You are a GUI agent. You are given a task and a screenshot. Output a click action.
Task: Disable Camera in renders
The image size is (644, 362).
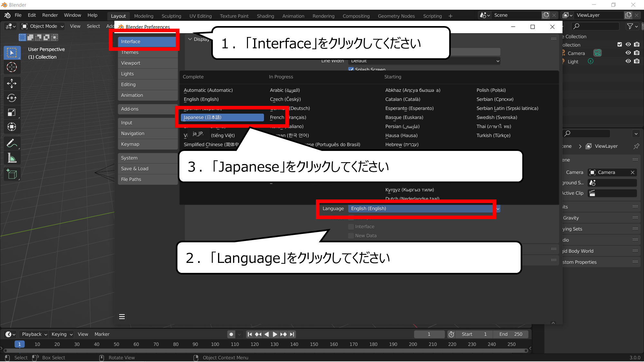pos(637,53)
